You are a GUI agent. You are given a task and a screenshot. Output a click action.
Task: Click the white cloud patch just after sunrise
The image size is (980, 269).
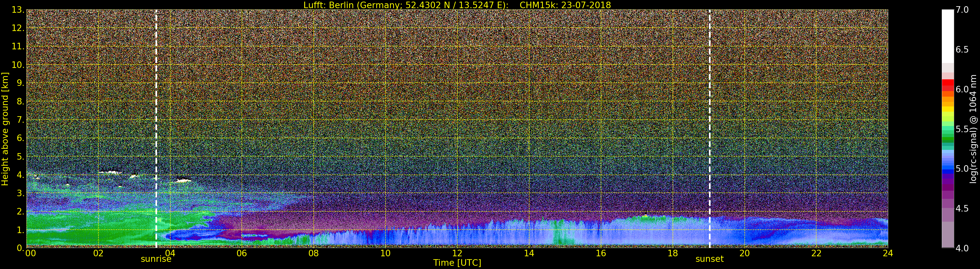184,181
